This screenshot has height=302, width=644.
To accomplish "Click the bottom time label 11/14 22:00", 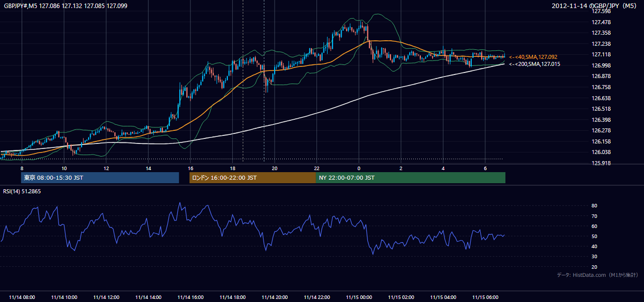I will [317, 297].
